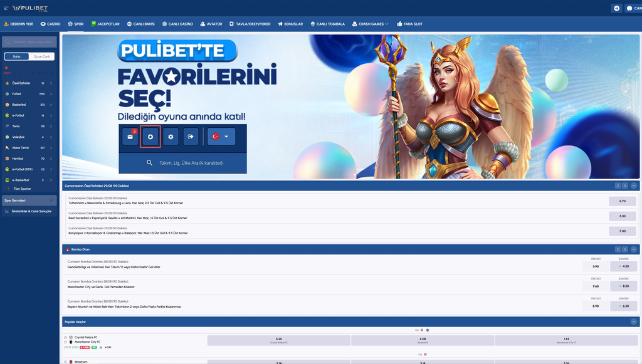Go to next Cumartesinin Özel Bahisleri page
This screenshot has height=364, width=642.
point(625,185)
